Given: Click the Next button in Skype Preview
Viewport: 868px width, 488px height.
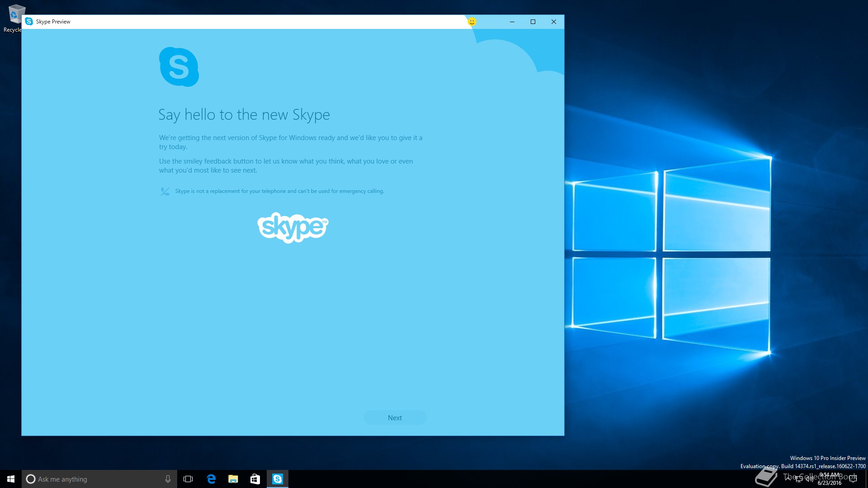Looking at the screenshot, I should 395,418.
